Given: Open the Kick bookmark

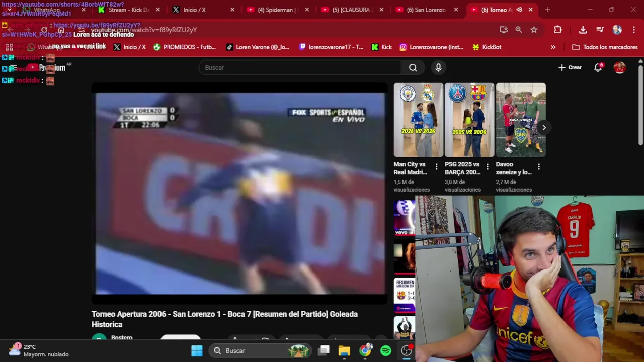Looking at the screenshot, I should click(x=381, y=47).
